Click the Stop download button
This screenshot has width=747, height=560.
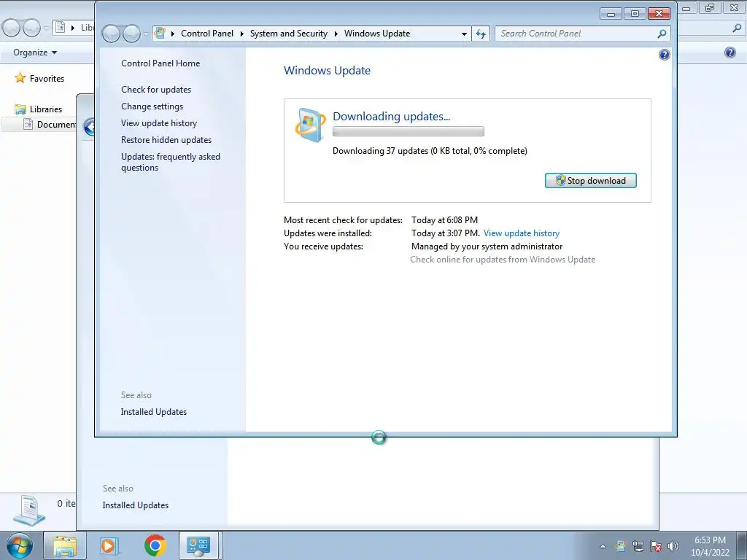[x=591, y=181]
